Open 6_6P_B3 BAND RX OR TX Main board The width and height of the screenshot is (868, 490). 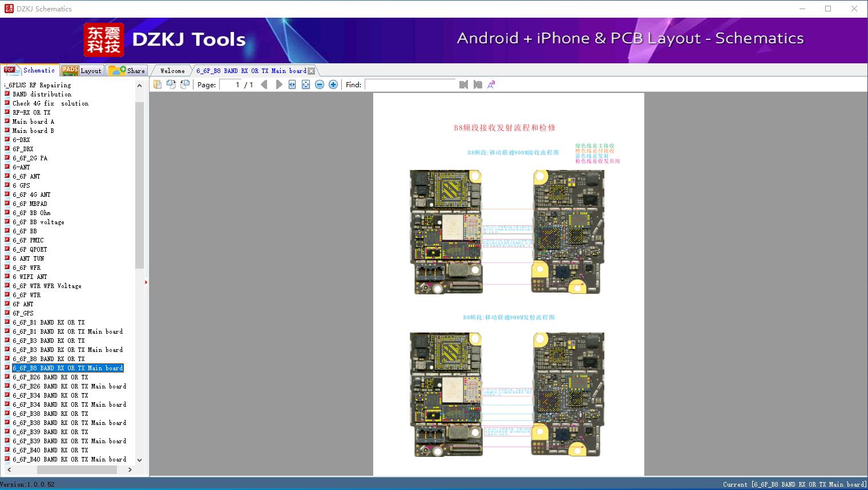point(67,350)
